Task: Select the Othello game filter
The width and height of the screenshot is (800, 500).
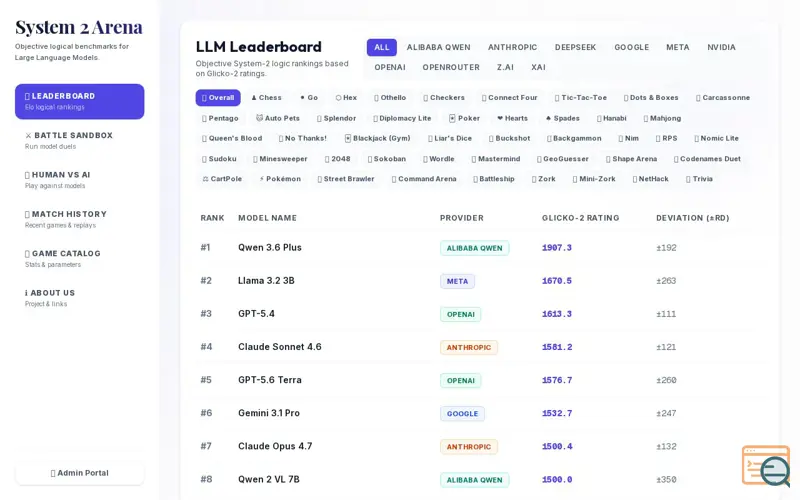Action: click(x=390, y=98)
